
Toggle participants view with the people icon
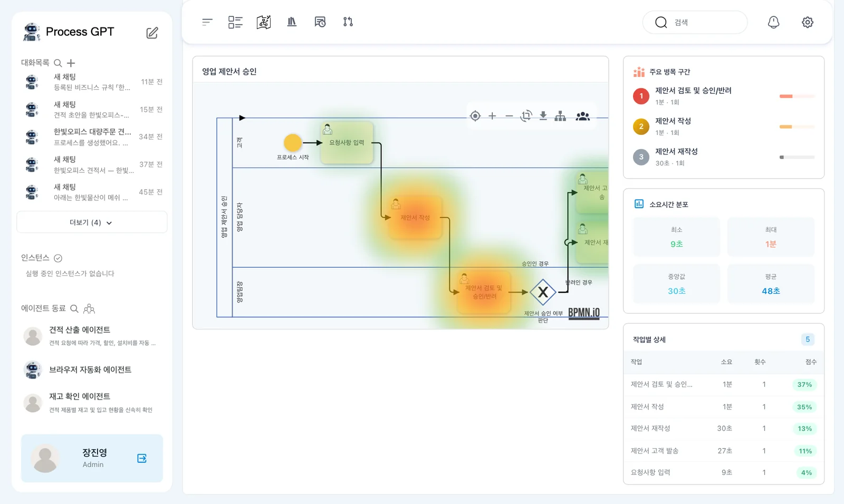[x=583, y=116]
